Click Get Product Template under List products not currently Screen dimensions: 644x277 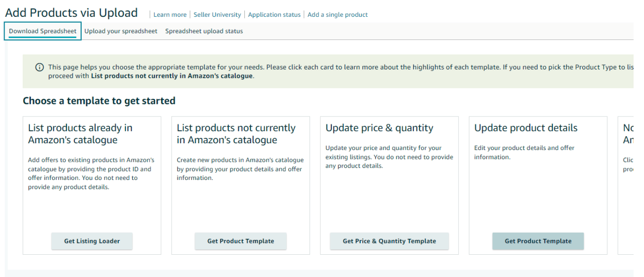click(241, 241)
